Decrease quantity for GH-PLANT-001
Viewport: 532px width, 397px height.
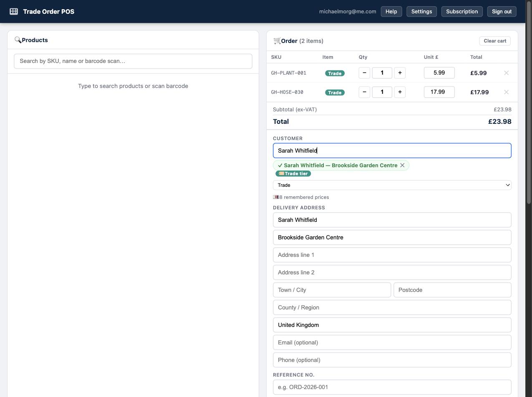[x=364, y=73]
